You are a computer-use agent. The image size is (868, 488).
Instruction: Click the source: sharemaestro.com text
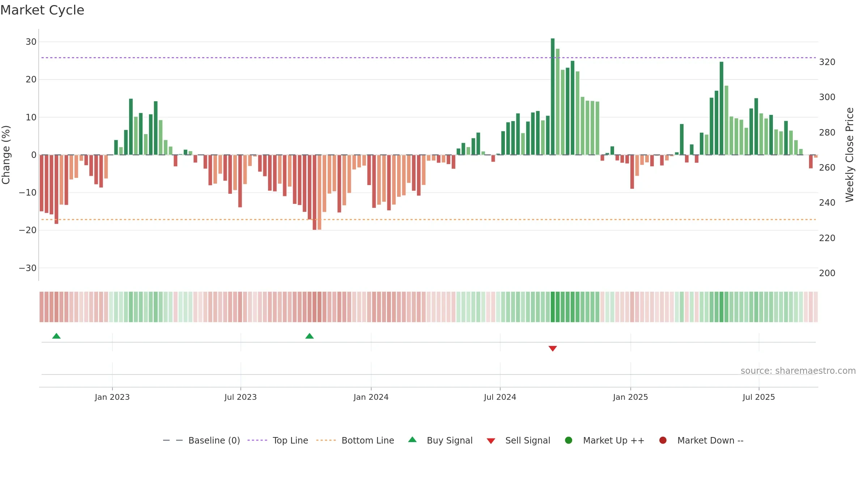798,371
